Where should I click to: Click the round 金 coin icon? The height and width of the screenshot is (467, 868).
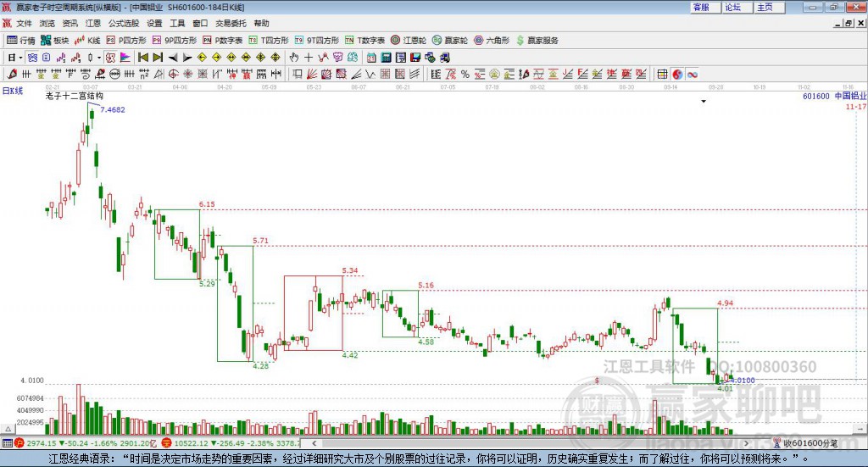(x=494, y=74)
